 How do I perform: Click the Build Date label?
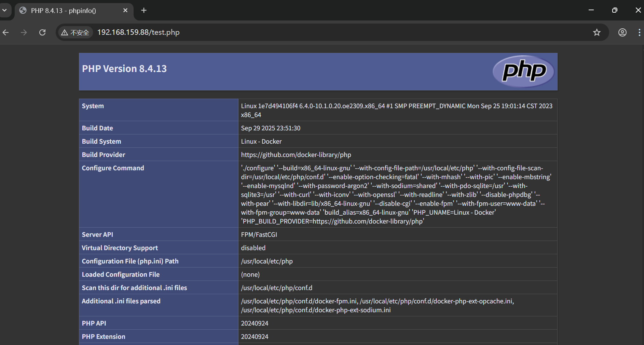click(97, 128)
